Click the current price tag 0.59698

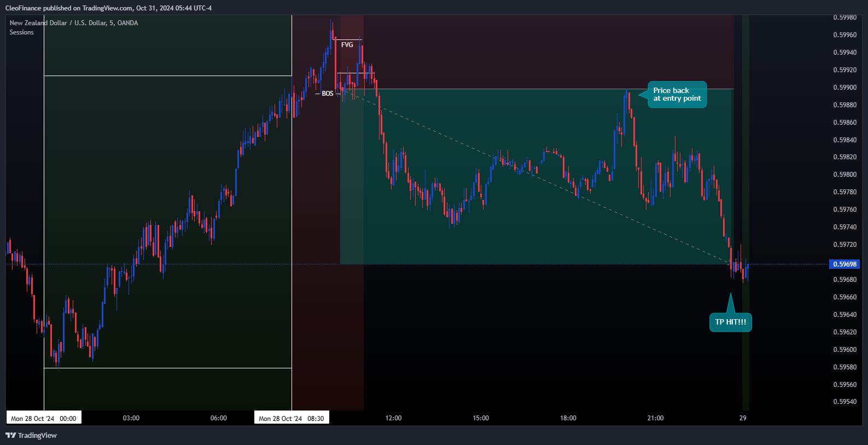[x=845, y=264]
